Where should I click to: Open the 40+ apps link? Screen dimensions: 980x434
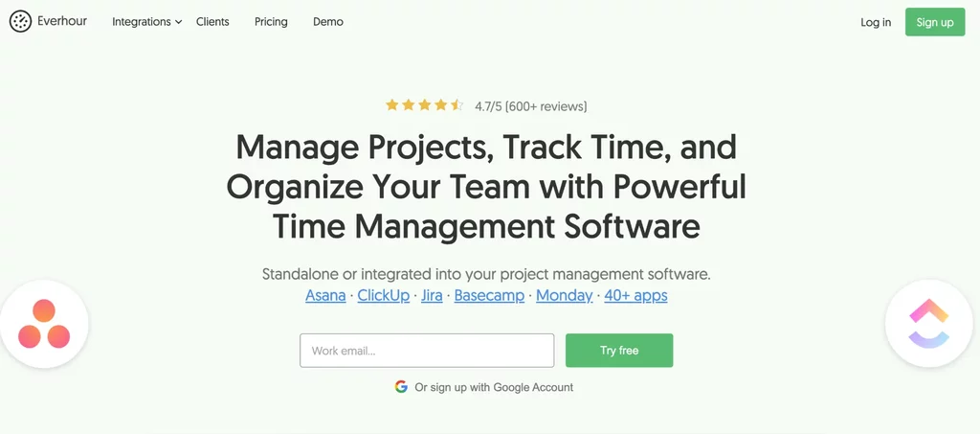click(x=635, y=295)
